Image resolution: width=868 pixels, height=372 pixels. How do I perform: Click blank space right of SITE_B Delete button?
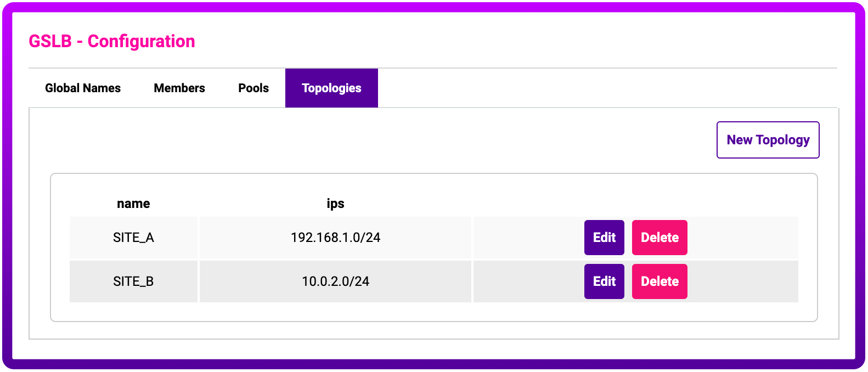pyautogui.click(x=741, y=281)
